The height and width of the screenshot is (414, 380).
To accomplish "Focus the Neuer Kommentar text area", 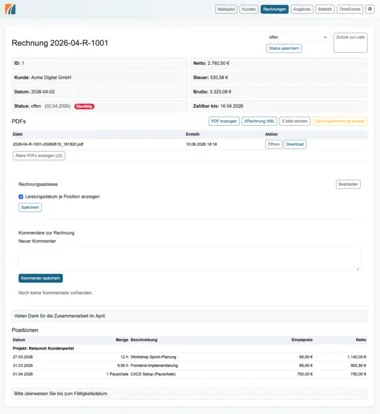I will 189,259.
